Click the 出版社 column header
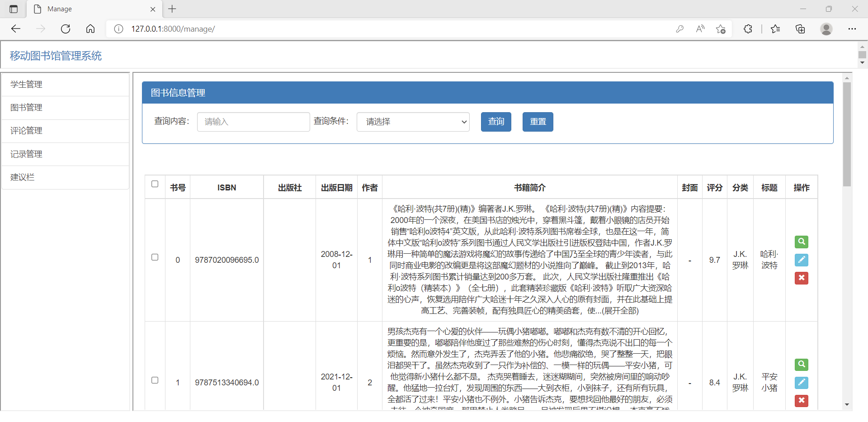Viewport: 868px width, 422px height. pyautogui.click(x=290, y=188)
